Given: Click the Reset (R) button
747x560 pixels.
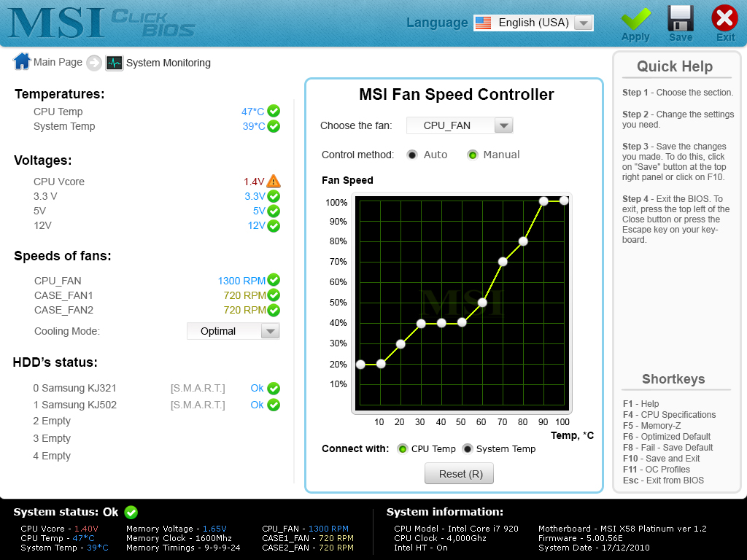Looking at the screenshot, I should [x=460, y=474].
